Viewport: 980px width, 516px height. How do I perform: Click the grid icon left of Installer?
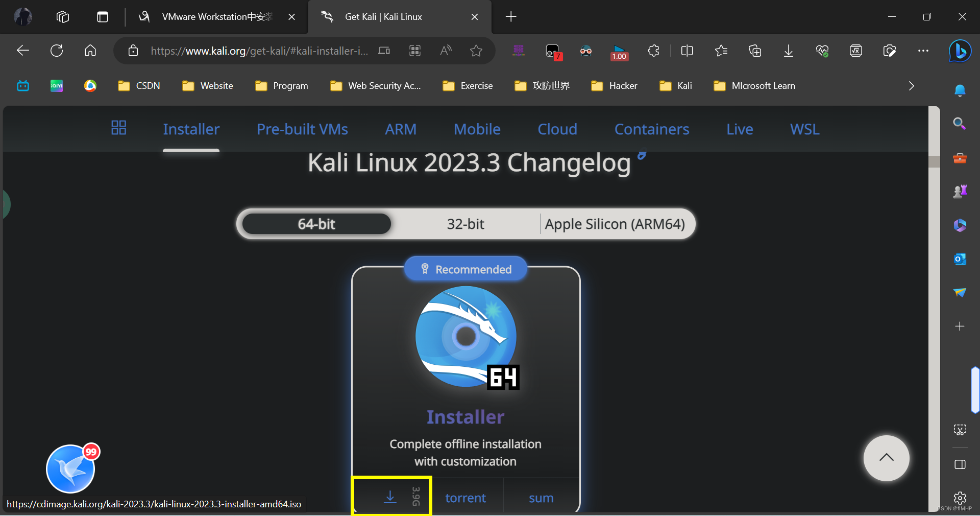pos(118,128)
